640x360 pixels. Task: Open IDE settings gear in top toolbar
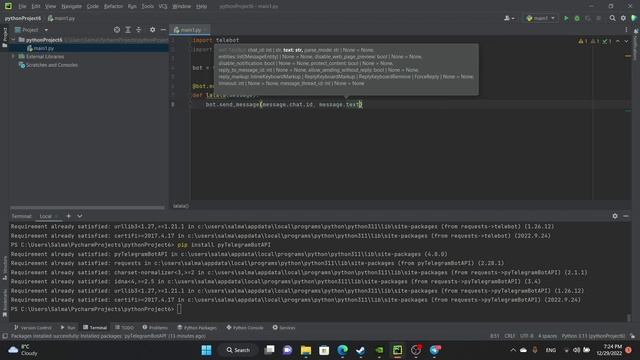click(x=623, y=18)
